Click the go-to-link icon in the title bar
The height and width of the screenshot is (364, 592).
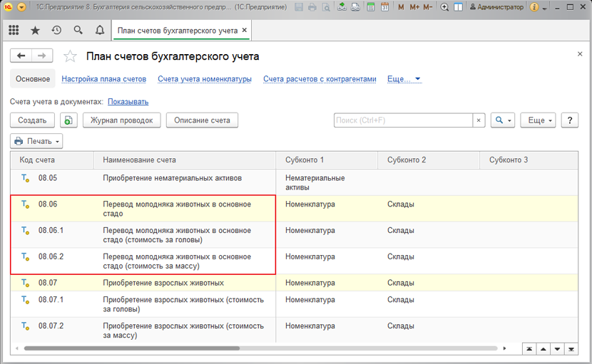point(355,7)
